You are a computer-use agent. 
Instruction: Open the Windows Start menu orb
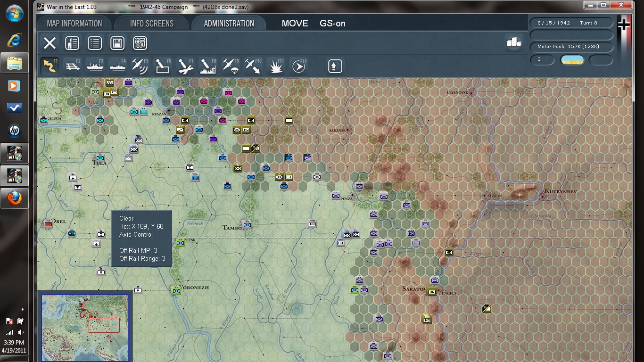[15, 13]
